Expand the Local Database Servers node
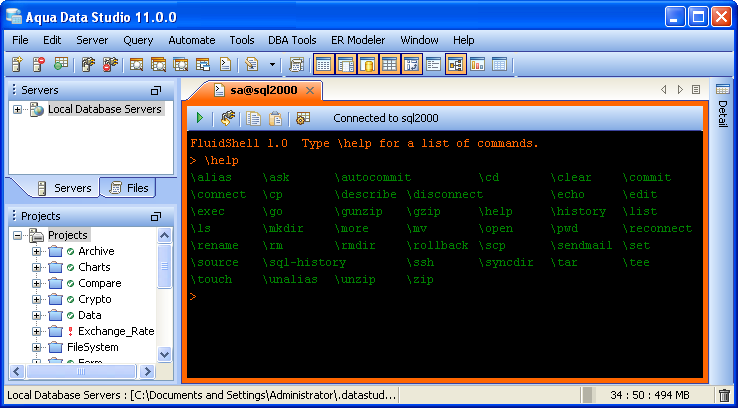The image size is (738, 408). (17, 110)
